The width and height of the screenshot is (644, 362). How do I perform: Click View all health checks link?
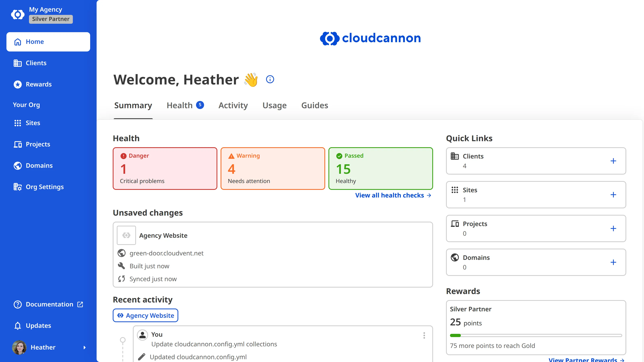(393, 195)
